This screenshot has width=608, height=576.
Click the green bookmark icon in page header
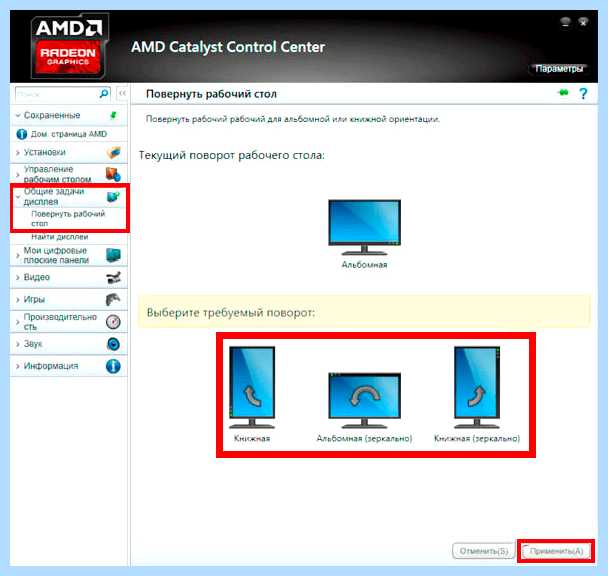[x=563, y=93]
